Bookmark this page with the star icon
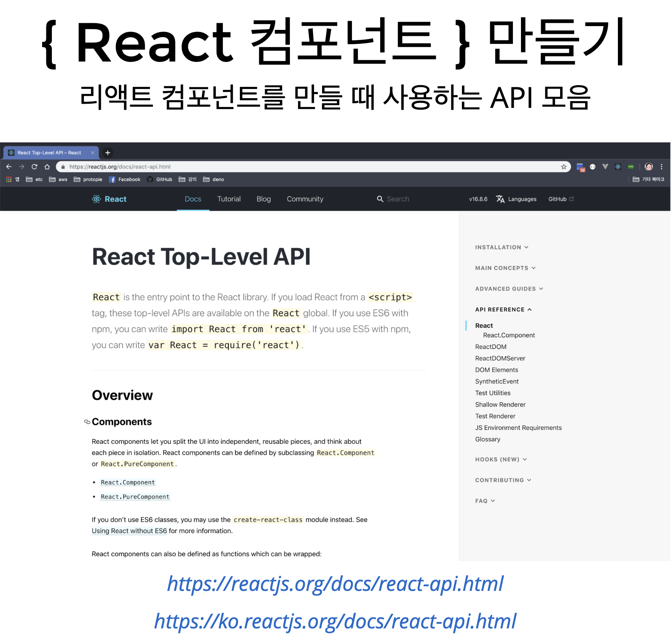Viewport: 671px width, 644px height. (564, 167)
